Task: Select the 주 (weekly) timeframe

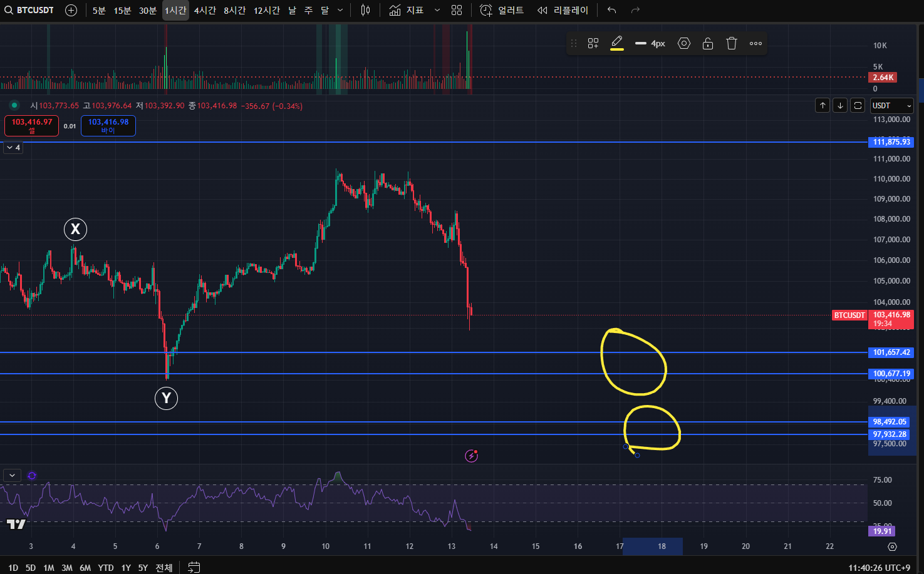Action: tap(308, 10)
